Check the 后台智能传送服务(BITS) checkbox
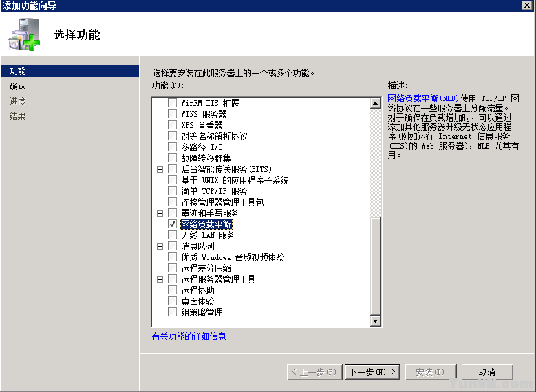Image resolution: width=536 pixels, height=392 pixels. tap(172, 168)
